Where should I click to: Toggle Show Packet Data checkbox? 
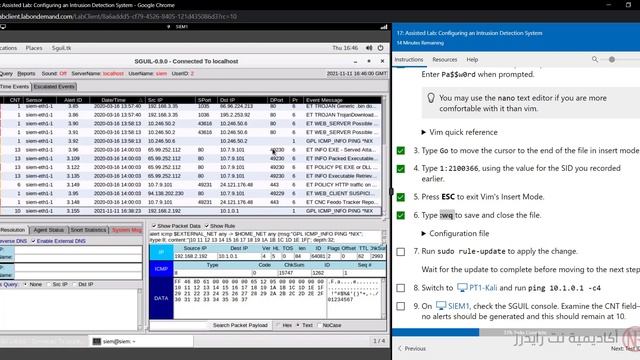click(154, 226)
